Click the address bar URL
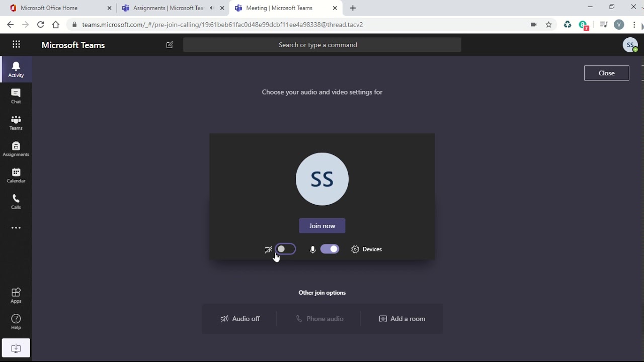 click(x=222, y=25)
